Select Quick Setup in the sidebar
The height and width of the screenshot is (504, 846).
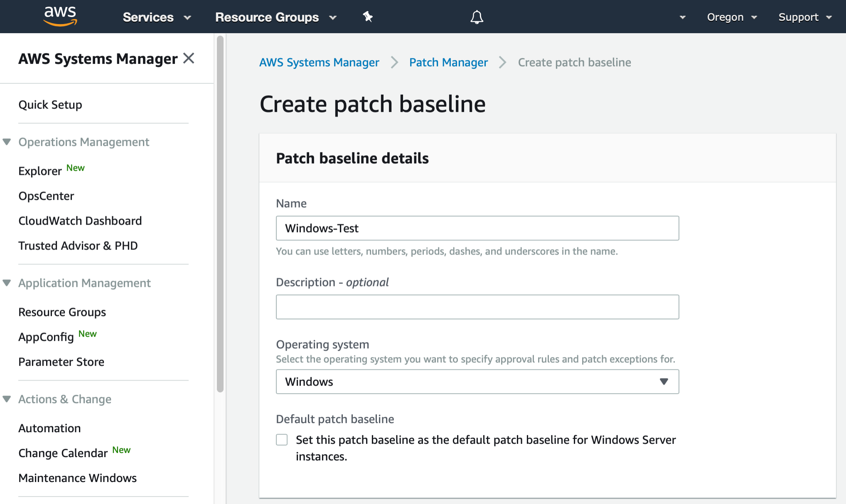click(50, 105)
